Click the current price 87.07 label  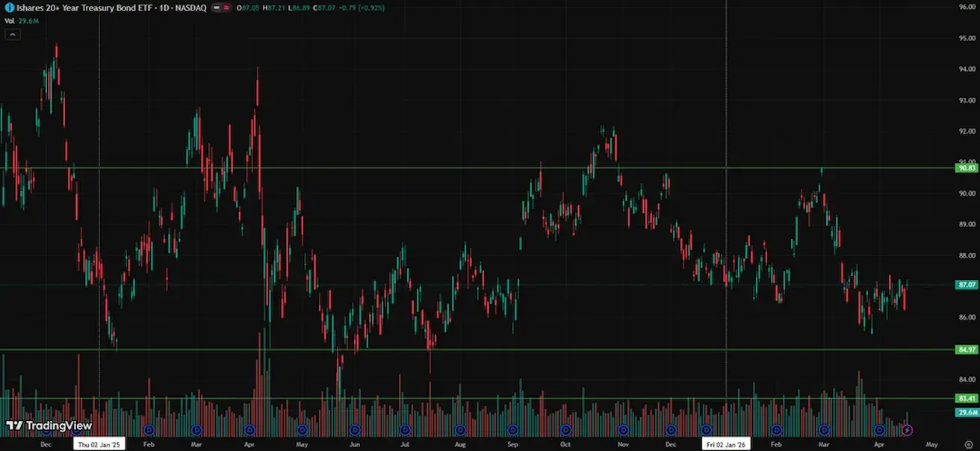click(x=967, y=284)
